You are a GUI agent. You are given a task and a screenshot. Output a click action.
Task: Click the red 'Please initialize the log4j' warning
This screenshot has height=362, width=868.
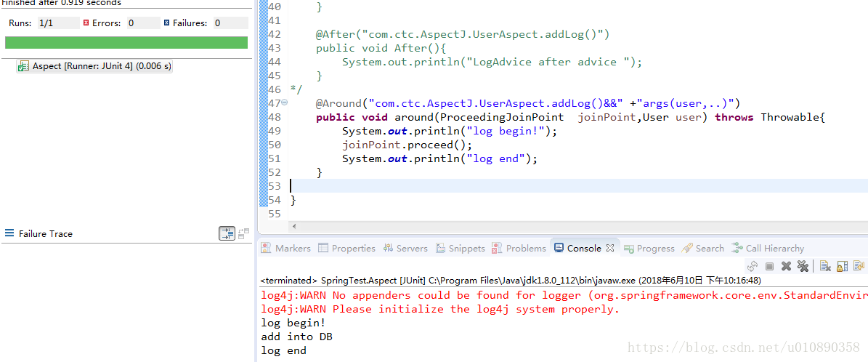(x=440, y=309)
